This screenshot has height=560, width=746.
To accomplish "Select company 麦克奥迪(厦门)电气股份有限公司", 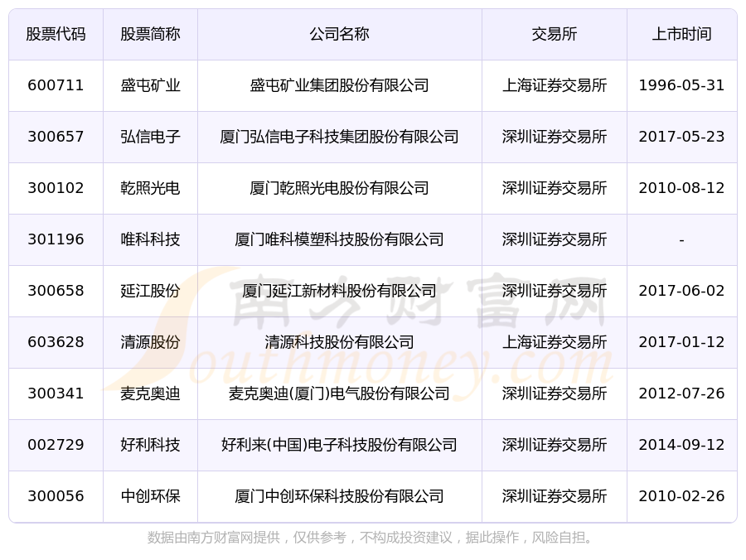I will (340, 393).
